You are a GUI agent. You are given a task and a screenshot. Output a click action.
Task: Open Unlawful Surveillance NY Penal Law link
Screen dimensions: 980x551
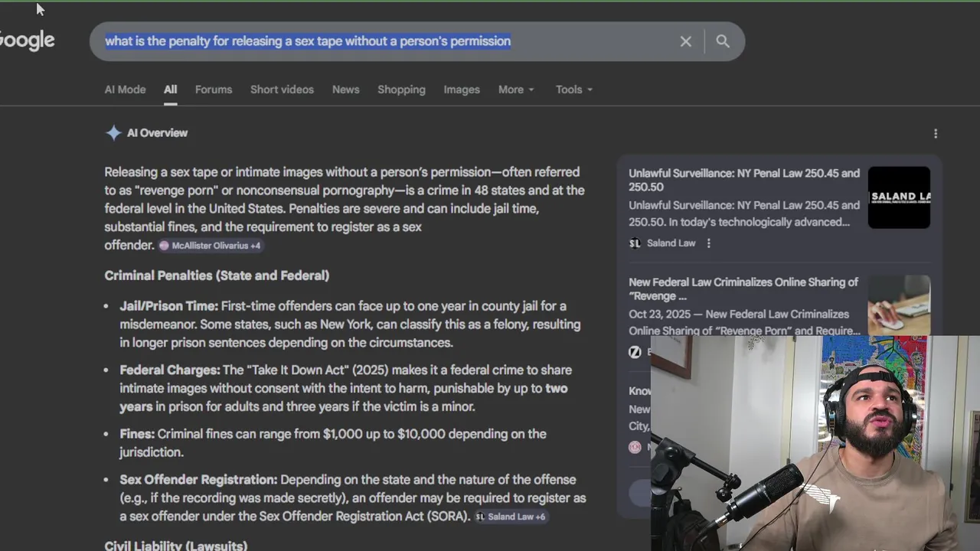[x=744, y=180]
